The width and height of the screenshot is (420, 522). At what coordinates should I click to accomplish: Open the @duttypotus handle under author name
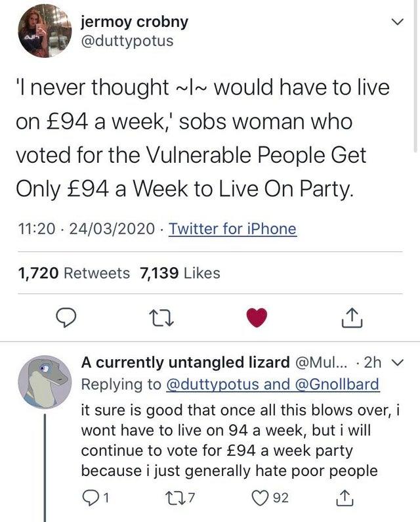(x=127, y=41)
